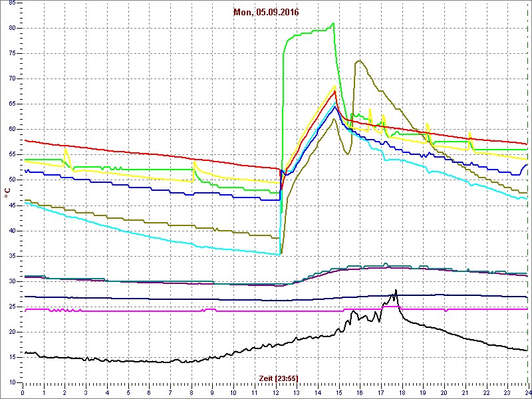Pick hour 13 label on the time axis
This screenshot has height=399, width=532.
(x=296, y=392)
